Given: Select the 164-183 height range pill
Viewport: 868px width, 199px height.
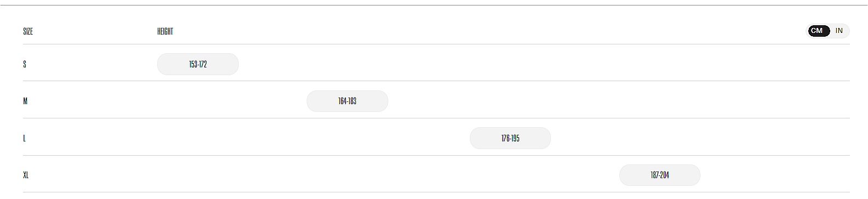Looking at the screenshot, I should (347, 101).
